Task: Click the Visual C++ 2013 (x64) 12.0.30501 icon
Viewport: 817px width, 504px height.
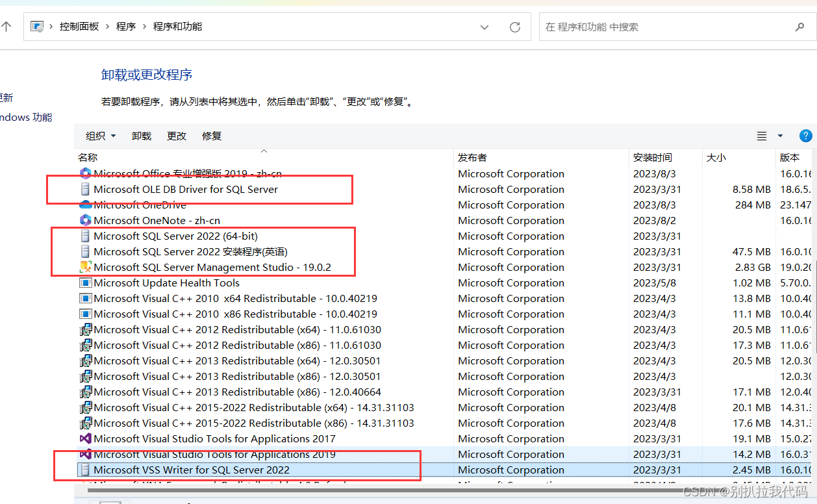Action: click(85, 360)
